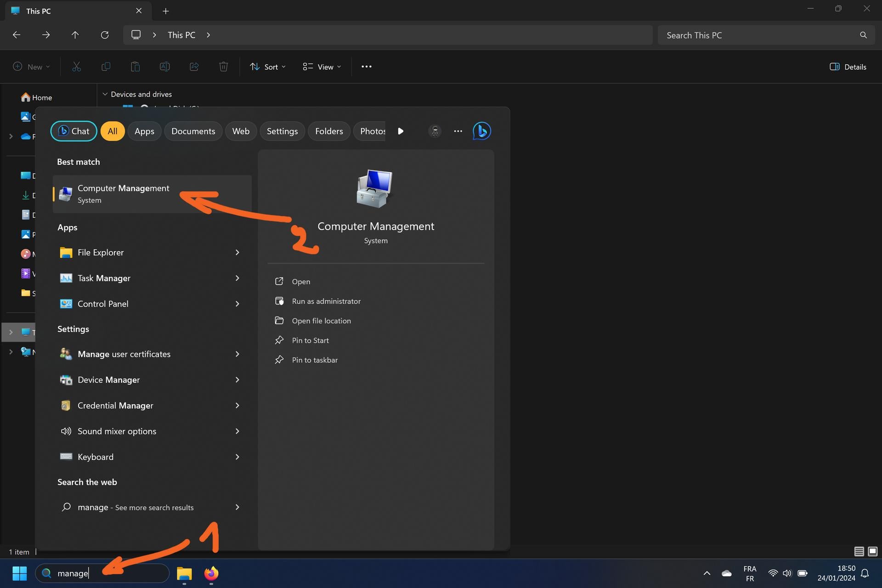Open File Explorer from the taskbar

coord(184,573)
